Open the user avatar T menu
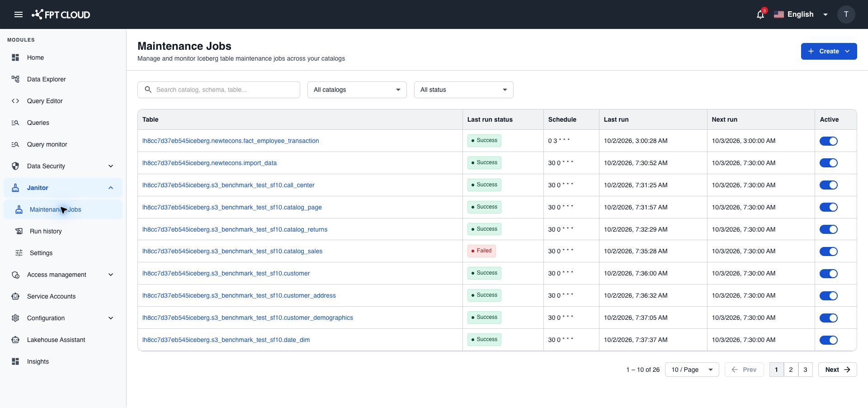This screenshot has height=408, width=868. click(846, 14)
